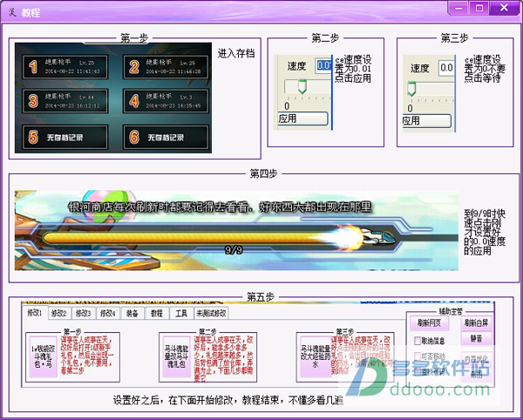This screenshot has width=523, height=420.
Task: Click the 刷新网页 button
Action: (x=429, y=322)
